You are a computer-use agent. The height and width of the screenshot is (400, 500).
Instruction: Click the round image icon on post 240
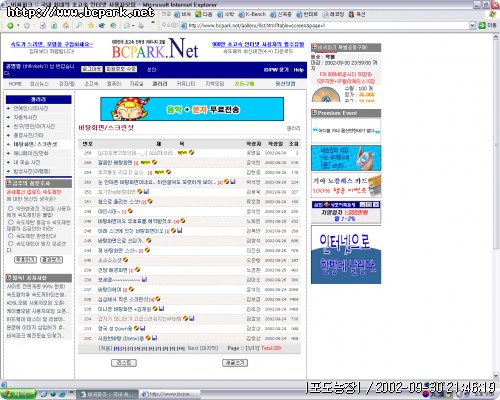click(125, 260)
